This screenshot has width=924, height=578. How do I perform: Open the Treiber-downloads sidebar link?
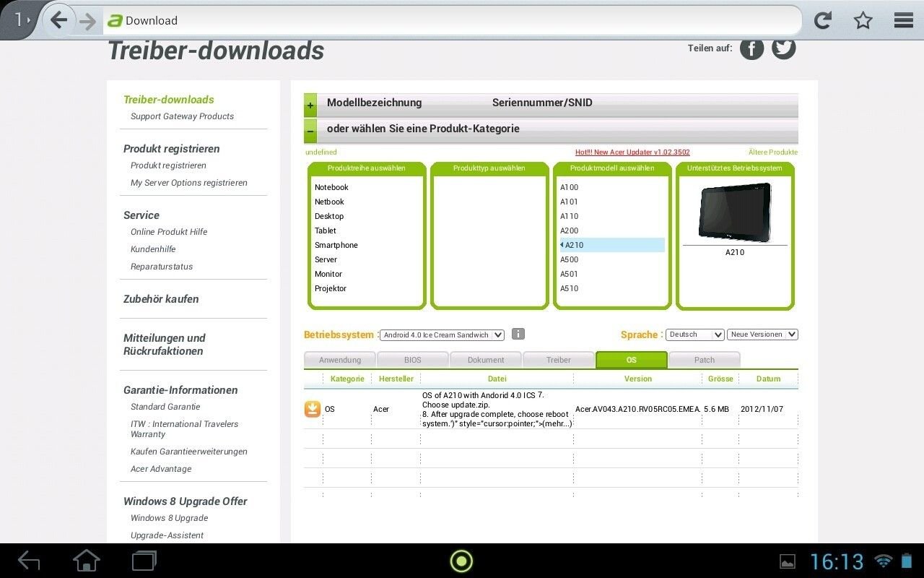pos(169,100)
